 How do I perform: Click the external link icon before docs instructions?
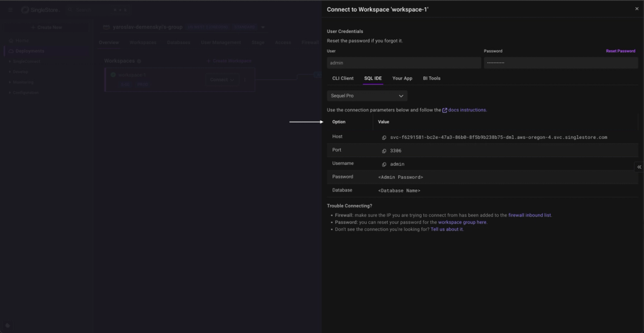(445, 111)
